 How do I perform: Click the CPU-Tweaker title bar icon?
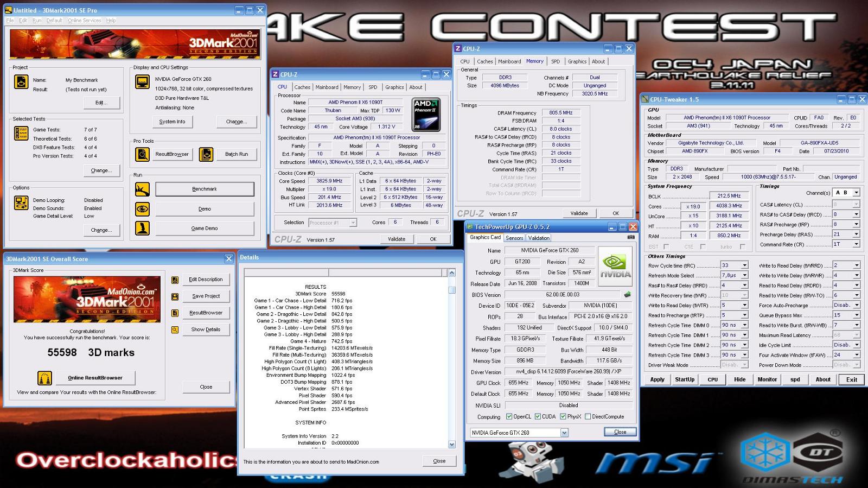(x=645, y=99)
